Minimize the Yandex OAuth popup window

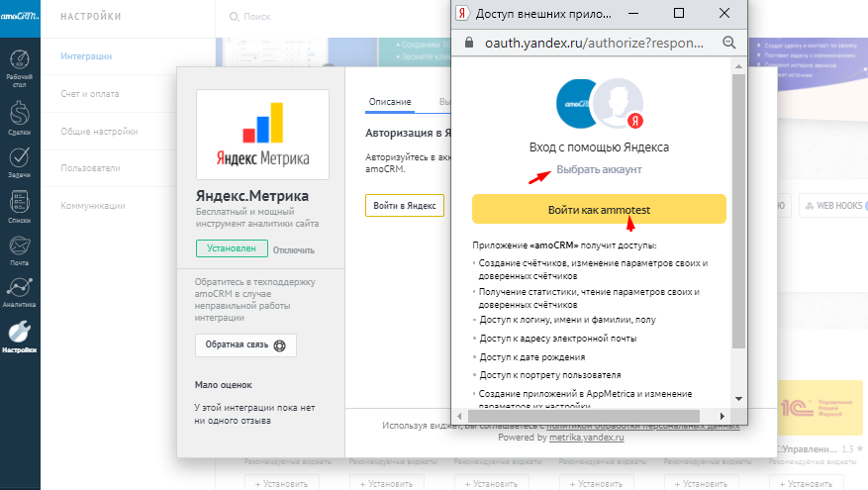pyautogui.click(x=633, y=13)
